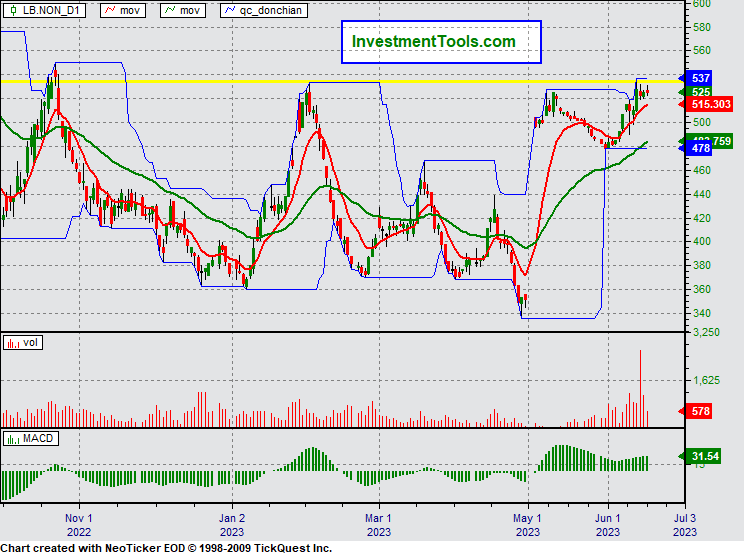Click the green 31.54 MACD value tag
Viewport: 744px width, 555px height.
point(700,456)
